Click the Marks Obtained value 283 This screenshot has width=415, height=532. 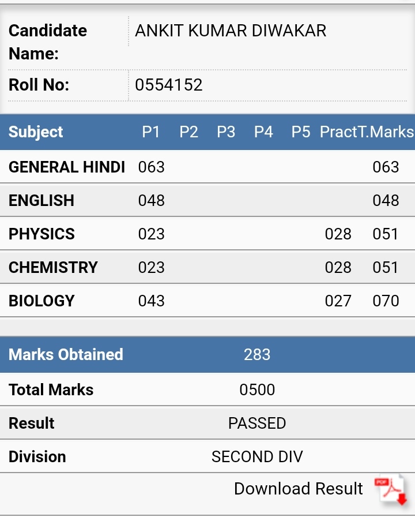pyautogui.click(x=257, y=354)
